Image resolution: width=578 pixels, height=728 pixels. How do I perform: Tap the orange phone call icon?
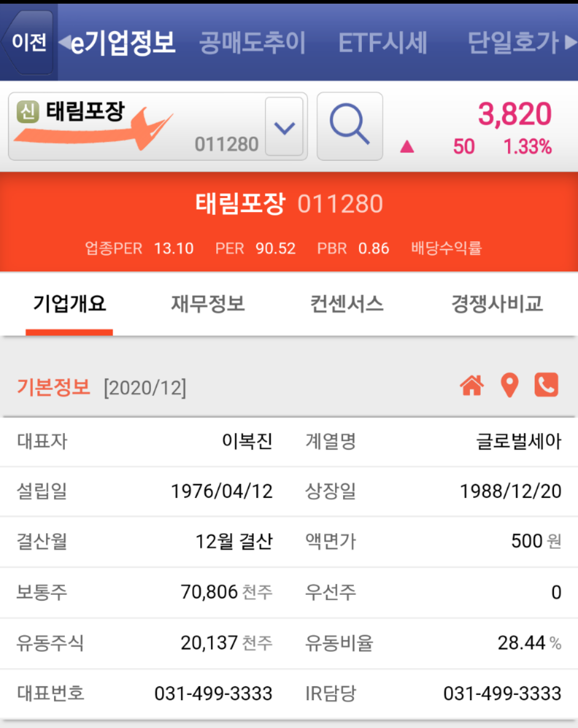pyautogui.click(x=546, y=385)
